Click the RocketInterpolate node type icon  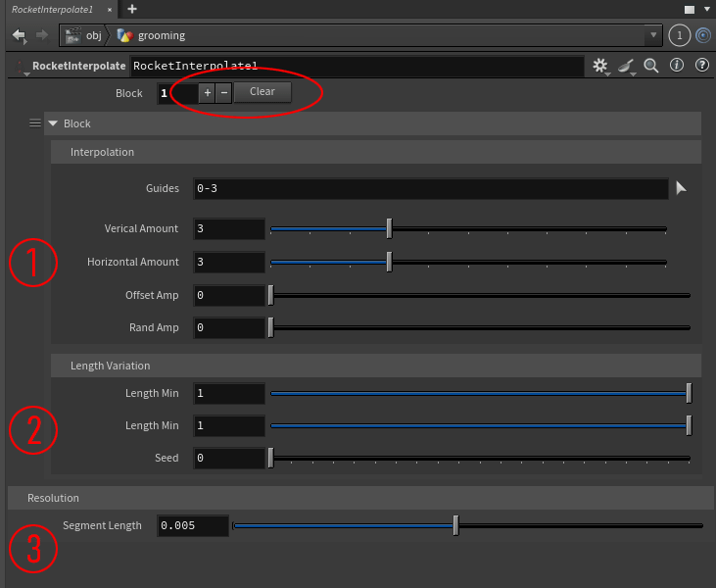coord(21,67)
